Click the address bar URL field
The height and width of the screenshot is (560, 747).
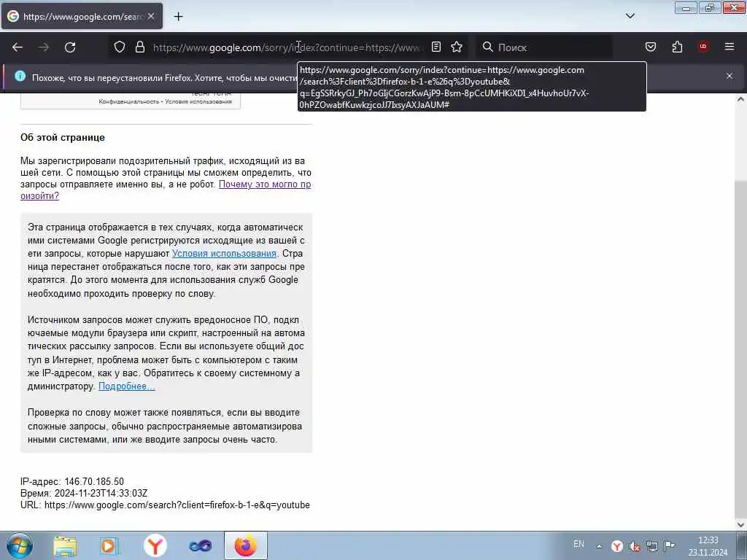pyautogui.click(x=287, y=47)
